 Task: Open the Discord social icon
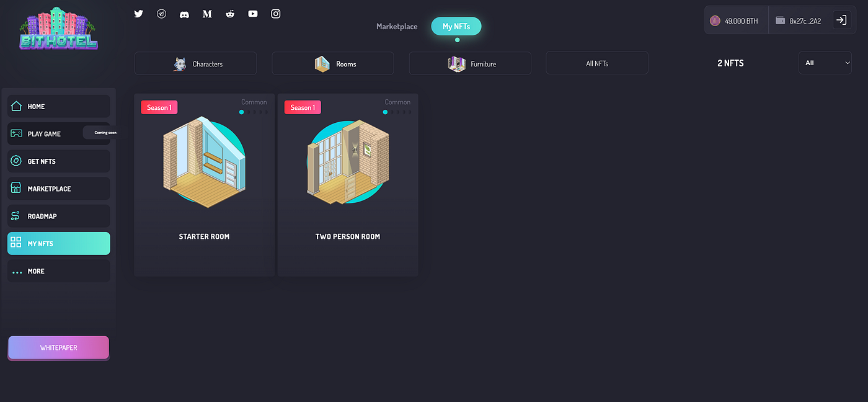point(184,14)
